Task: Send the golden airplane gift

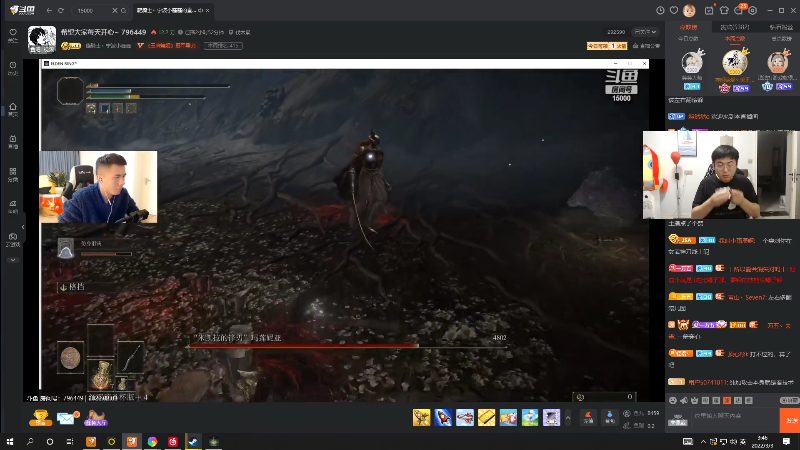Action: (421, 417)
